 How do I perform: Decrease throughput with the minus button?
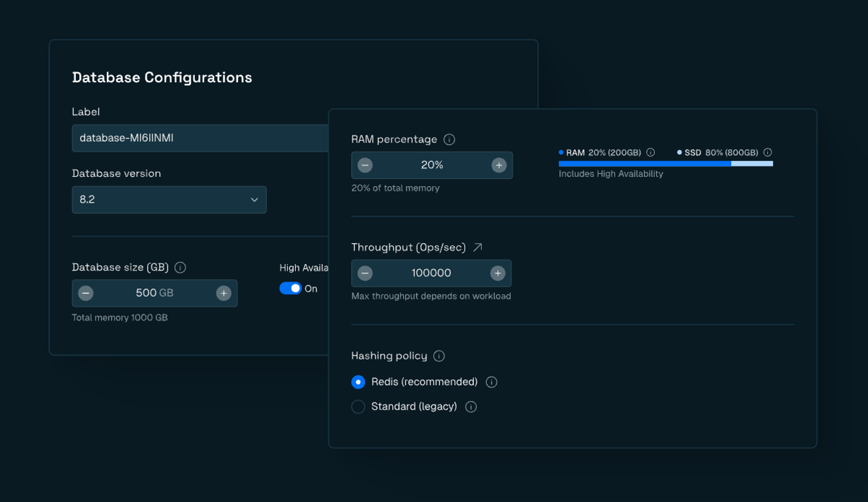coord(365,273)
